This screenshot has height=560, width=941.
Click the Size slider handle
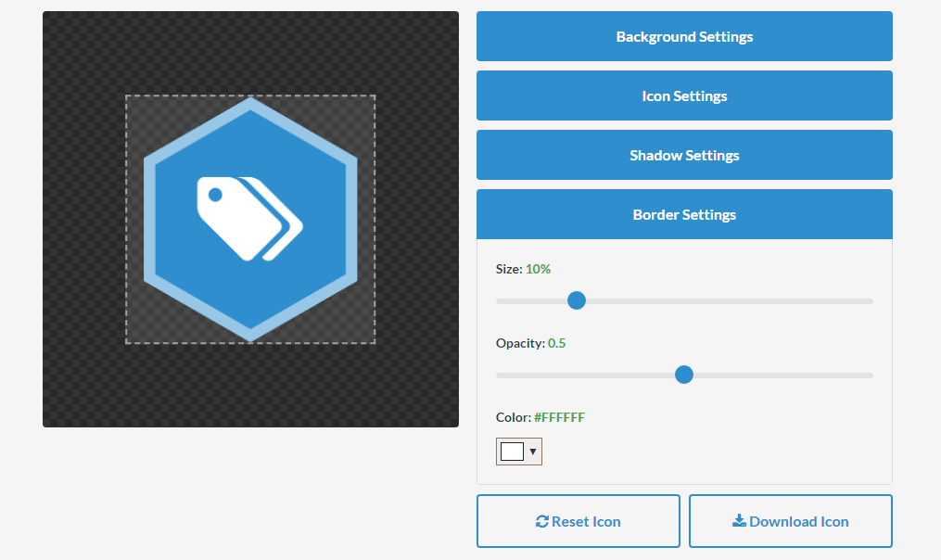577,300
